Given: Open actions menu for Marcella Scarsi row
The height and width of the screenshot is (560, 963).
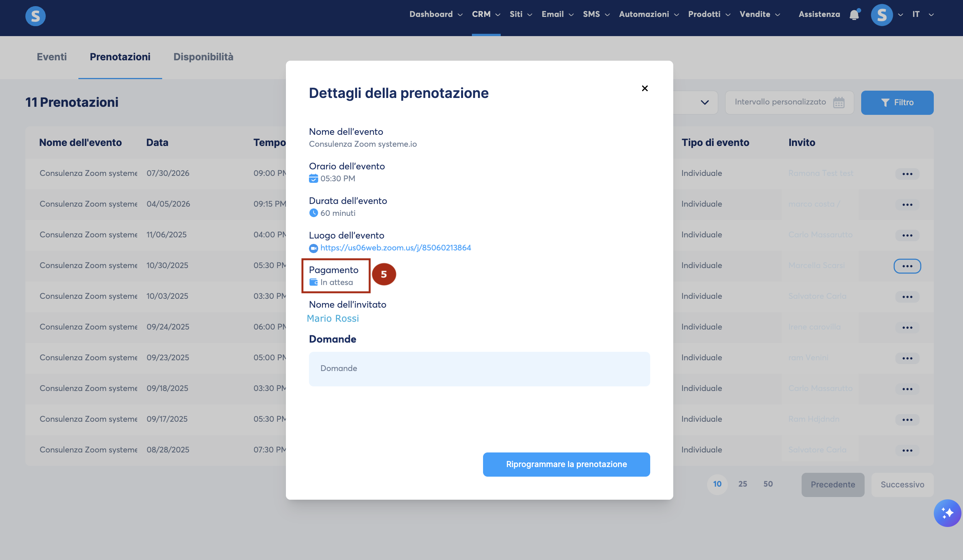Looking at the screenshot, I should [907, 266].
